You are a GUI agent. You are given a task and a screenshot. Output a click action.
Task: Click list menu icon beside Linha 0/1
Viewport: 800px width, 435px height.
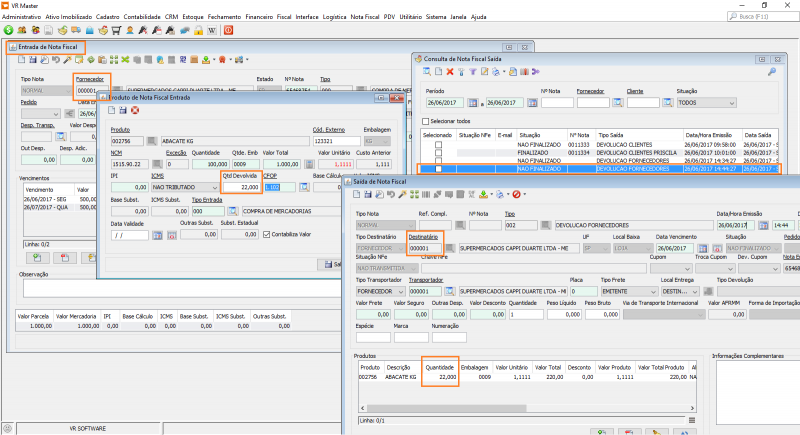pyautogui.click(x=692, y=421)
